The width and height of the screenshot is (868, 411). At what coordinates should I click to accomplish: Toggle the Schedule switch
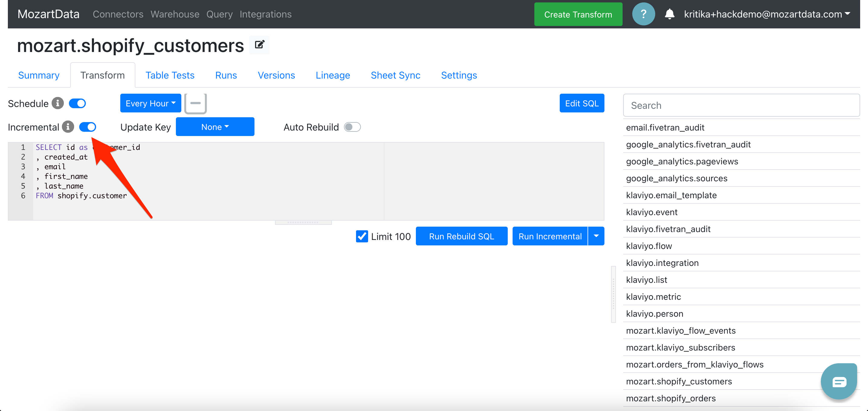click(x=77, y=103)
